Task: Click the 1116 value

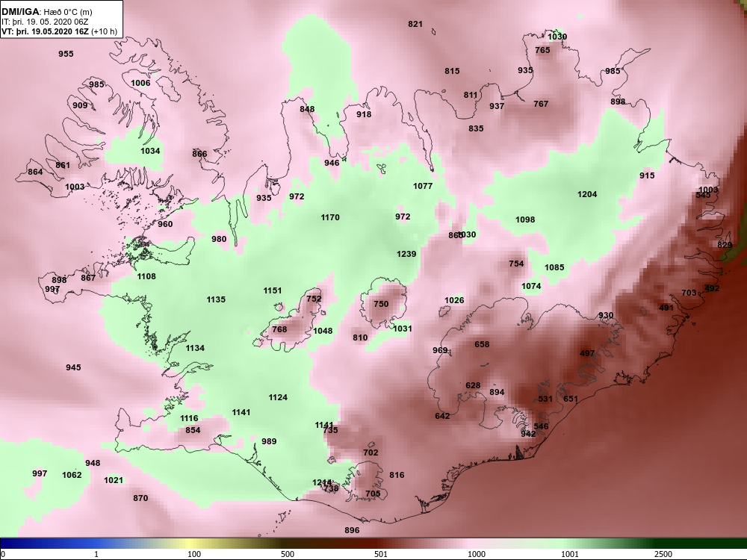Action: 189,419
